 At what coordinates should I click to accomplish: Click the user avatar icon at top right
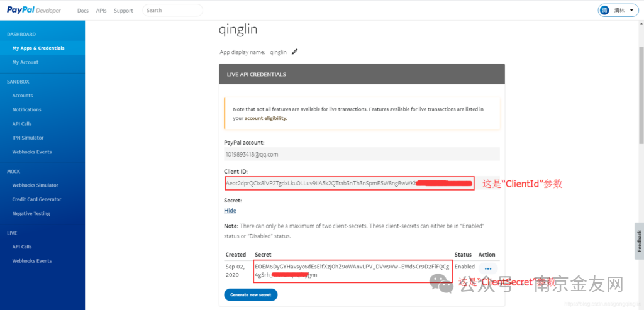pos(605,10)
